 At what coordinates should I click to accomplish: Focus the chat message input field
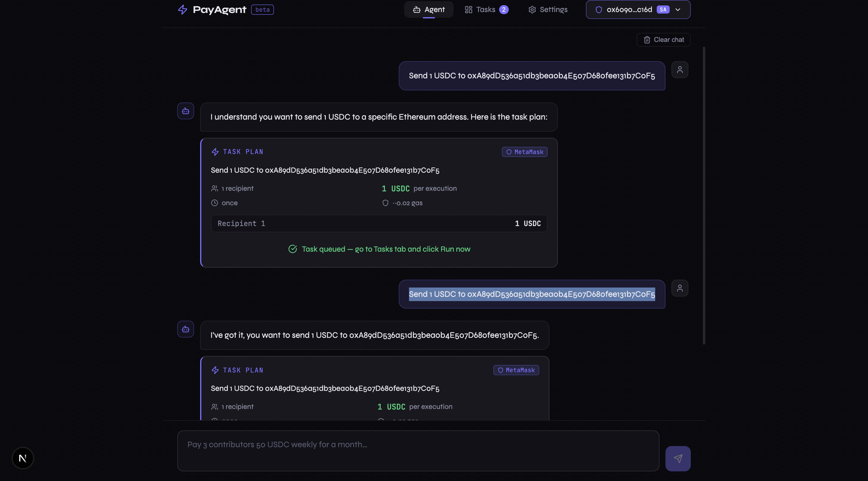coord(418,451)
